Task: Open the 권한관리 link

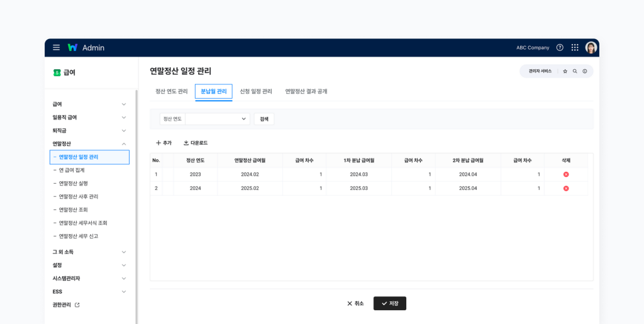Action: pos(62,305)
